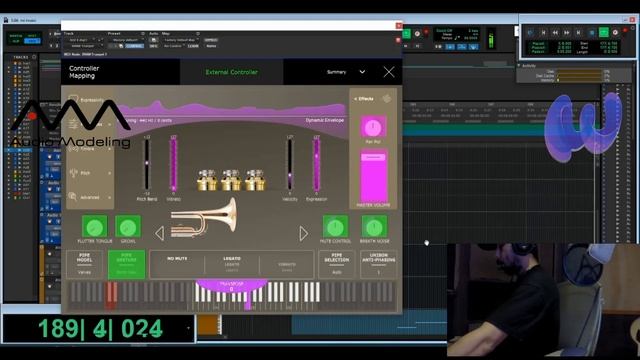This screenshot has width=640, height=360.
Task: Adjust the Master Volume fader
Action: coord(373,176)
